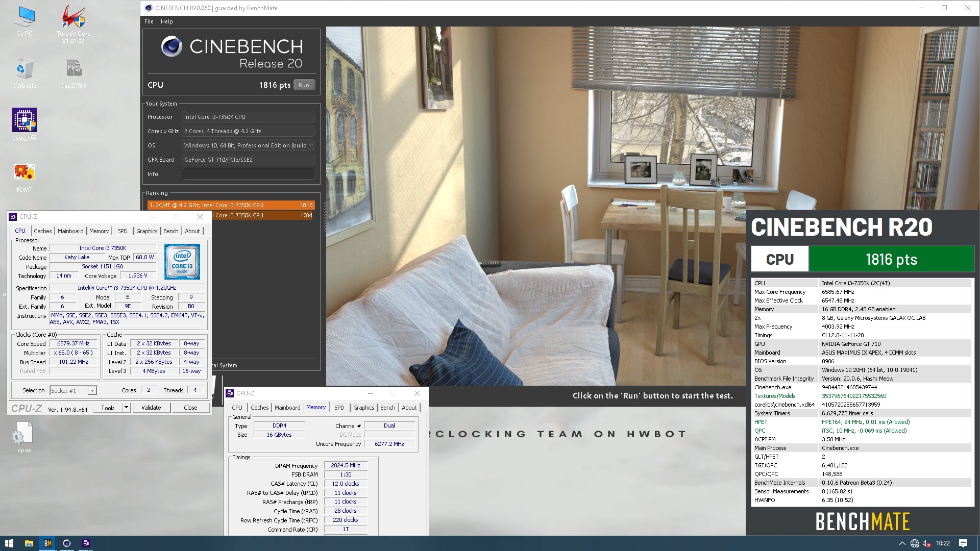This screenshot has width=980, height=551.
Task: Open the notification center icon
Action: [963, 543]
